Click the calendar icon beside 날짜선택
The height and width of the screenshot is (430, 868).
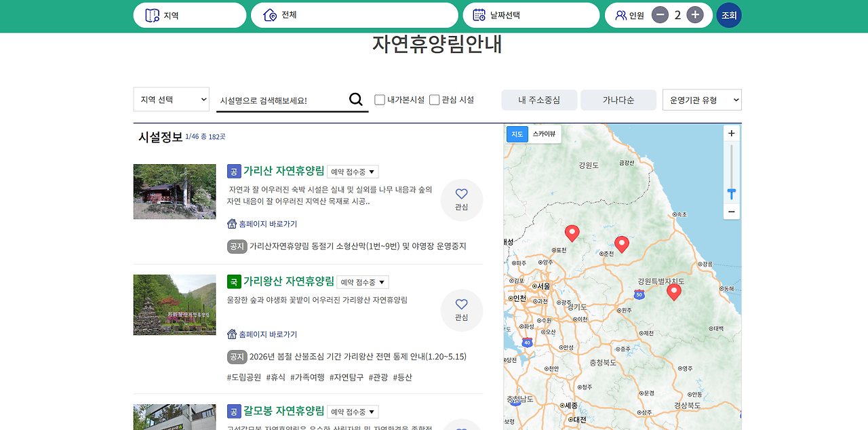click(x=479, y=15)
